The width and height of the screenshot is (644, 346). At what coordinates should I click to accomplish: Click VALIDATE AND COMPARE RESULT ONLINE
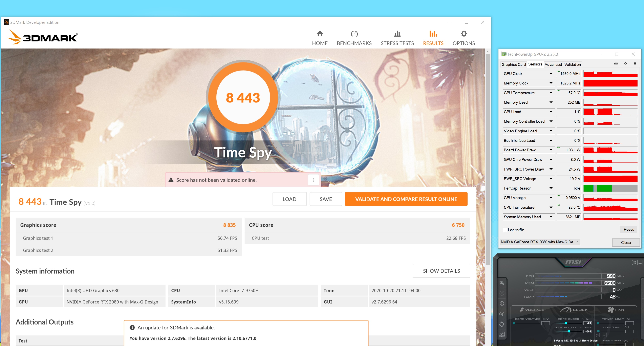tap(406, 199)
